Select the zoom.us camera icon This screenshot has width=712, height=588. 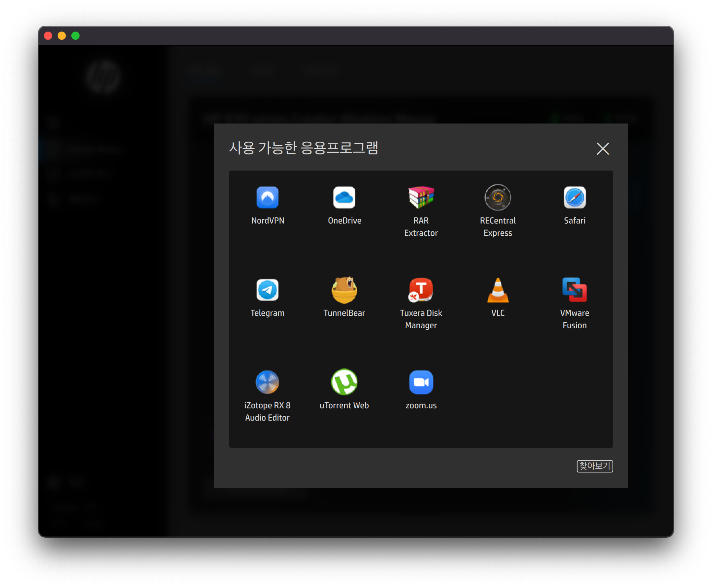pos(421,382)
